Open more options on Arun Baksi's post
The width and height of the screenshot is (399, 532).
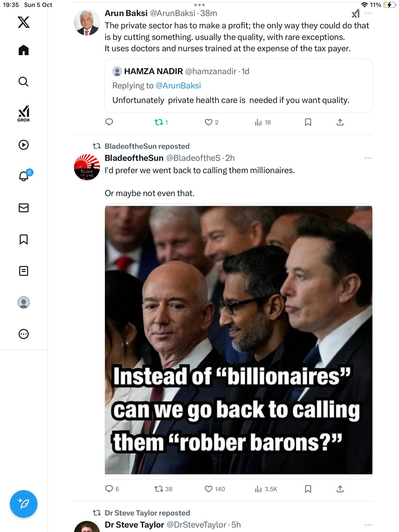368,13
